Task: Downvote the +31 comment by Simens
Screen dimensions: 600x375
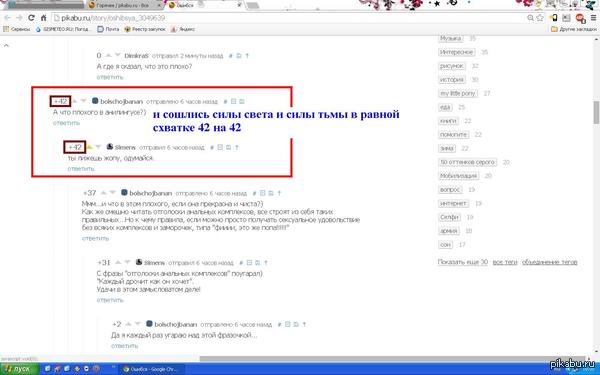Action: point(127,262)
